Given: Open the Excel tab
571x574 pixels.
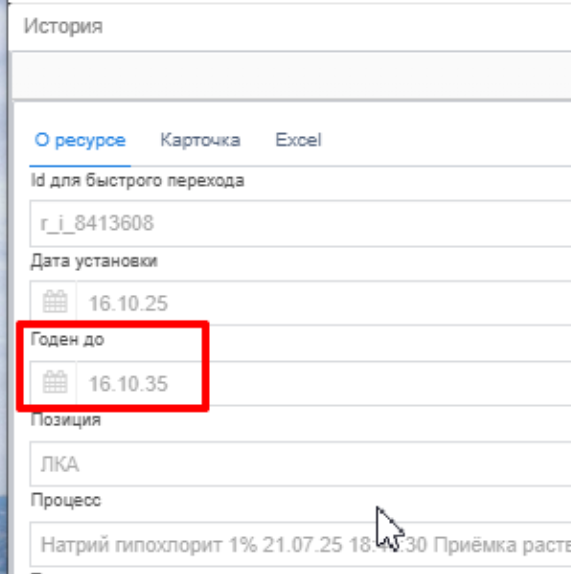Looking at the screenshot, I should pos(298,140).
